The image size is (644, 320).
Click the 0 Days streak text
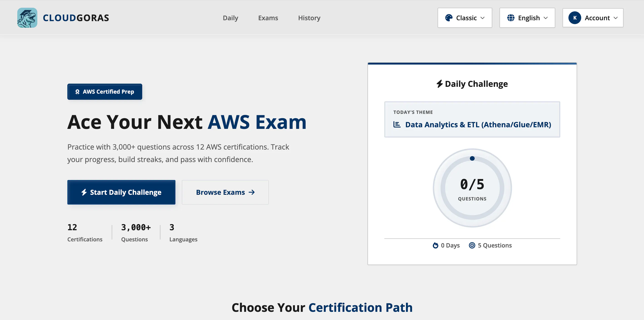[x=450, y=245]
